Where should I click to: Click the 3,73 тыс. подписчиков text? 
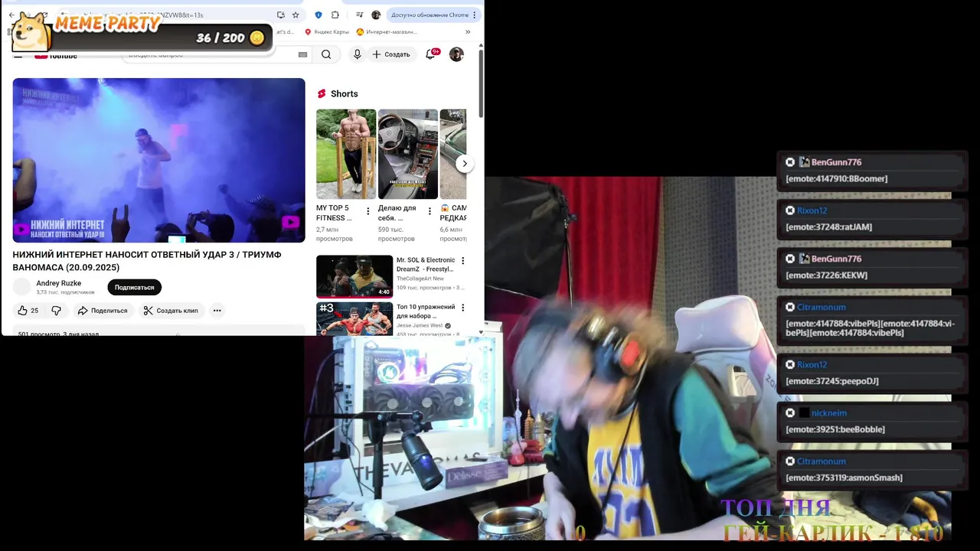[x=66, y=292]
